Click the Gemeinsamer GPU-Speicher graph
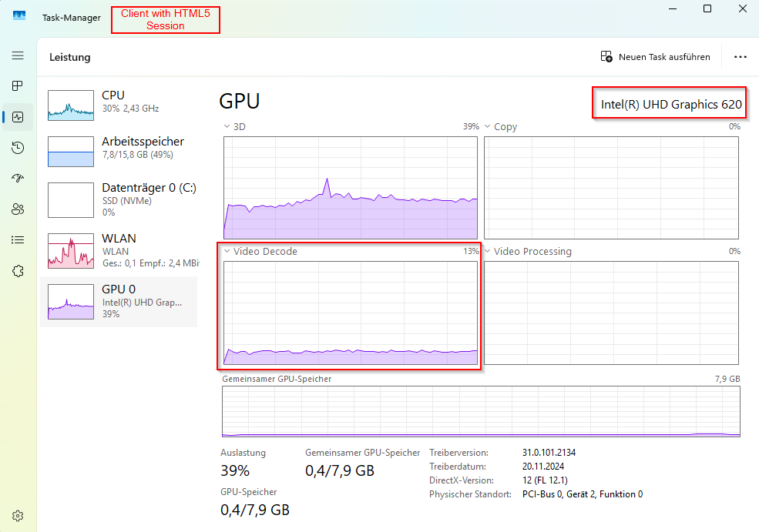This screenshot has width=759, height=532. (x=481, y=412)
